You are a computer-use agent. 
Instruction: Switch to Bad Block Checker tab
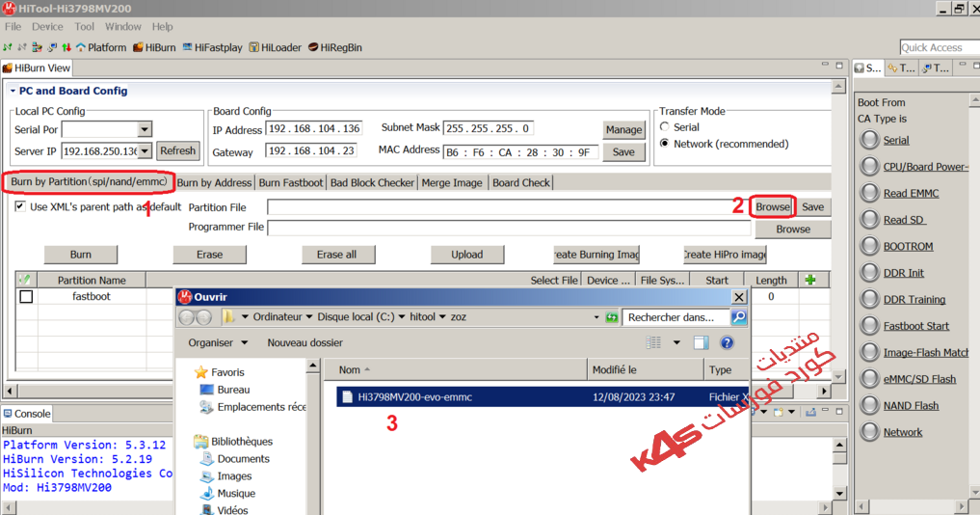coord(372,182)
